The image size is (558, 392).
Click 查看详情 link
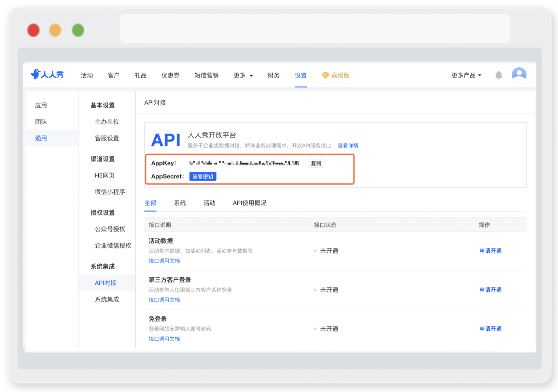pos(348,145)
